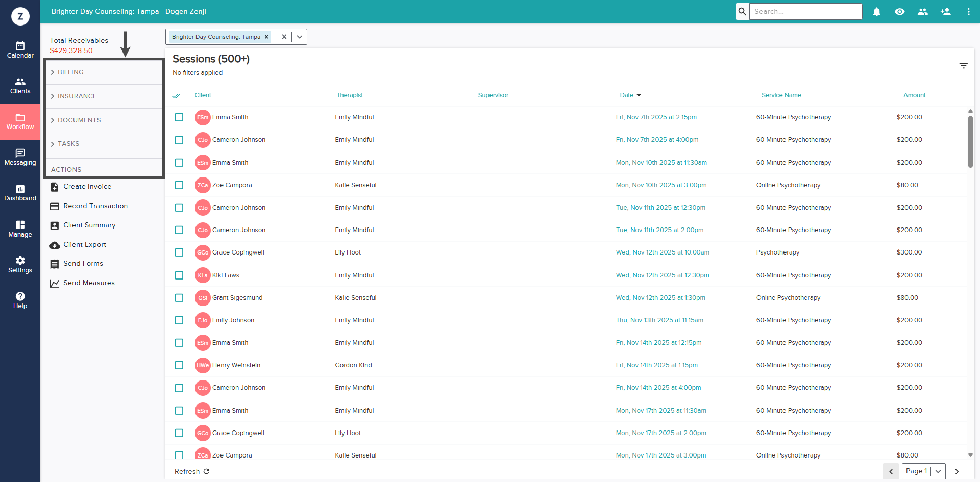Open the Dashboard sidebar item
Screen dimensions: 980x482
(x=20, y=193)
